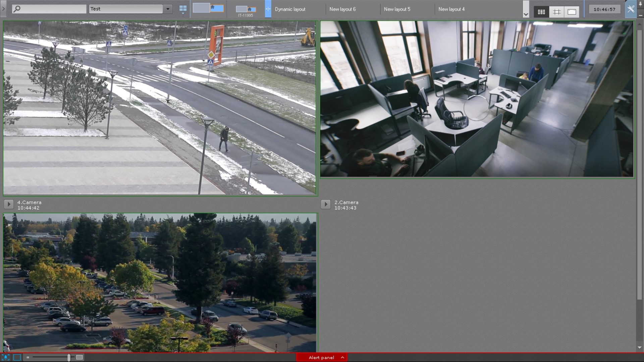Expand the layouts list chevron

(526, 14)
